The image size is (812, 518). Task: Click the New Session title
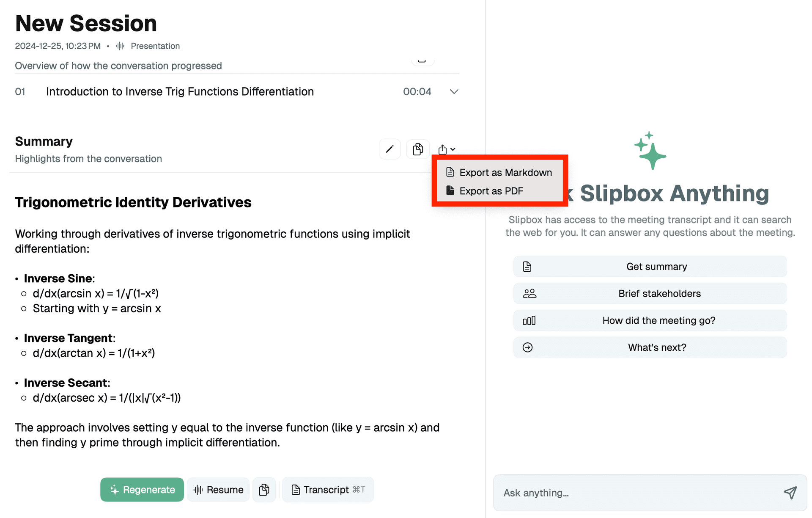click(x=86, y=23)
